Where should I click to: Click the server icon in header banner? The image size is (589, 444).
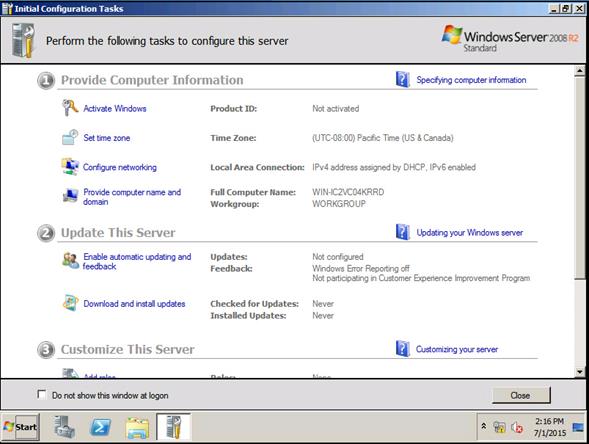[23, 40]
